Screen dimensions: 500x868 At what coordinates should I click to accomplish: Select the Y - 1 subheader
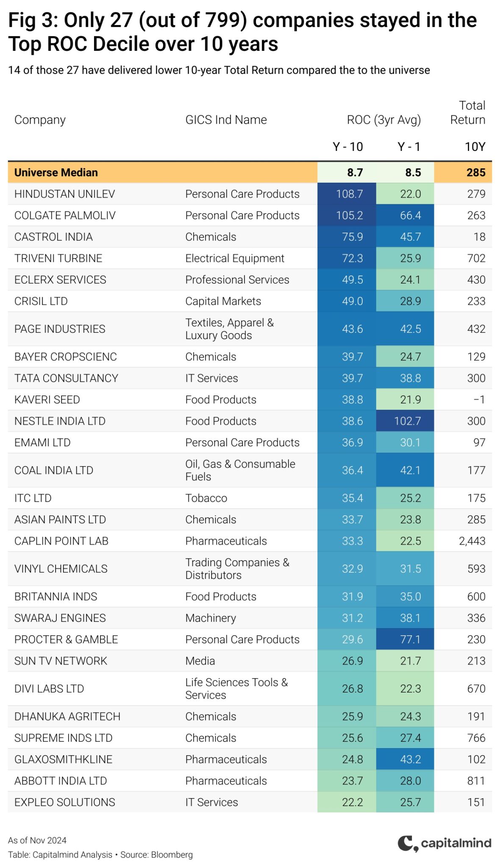(x=408, y=147)
